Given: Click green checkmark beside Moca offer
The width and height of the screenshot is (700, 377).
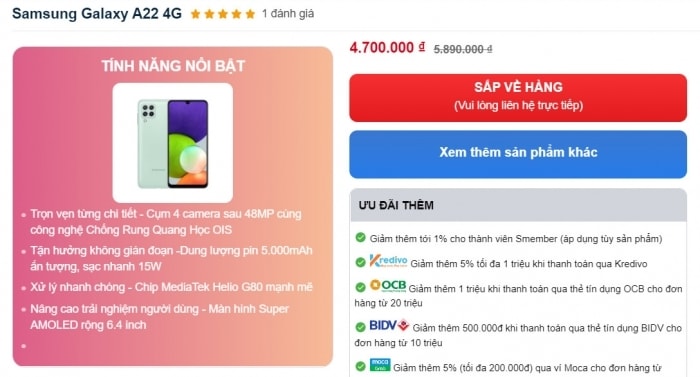Looking at the screenshot, I should 360,367.
